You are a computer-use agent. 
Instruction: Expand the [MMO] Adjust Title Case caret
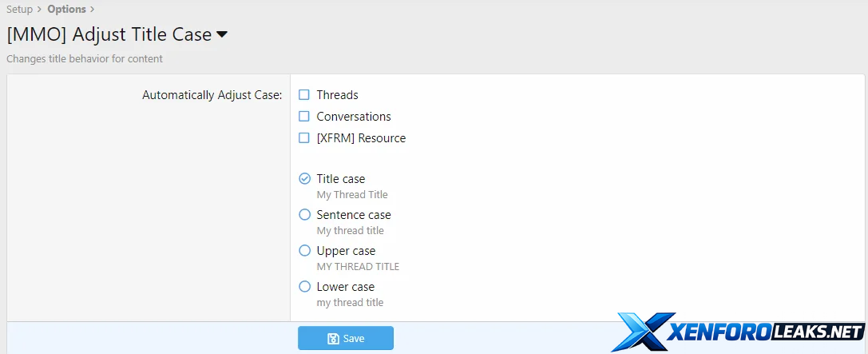point(222,34)
